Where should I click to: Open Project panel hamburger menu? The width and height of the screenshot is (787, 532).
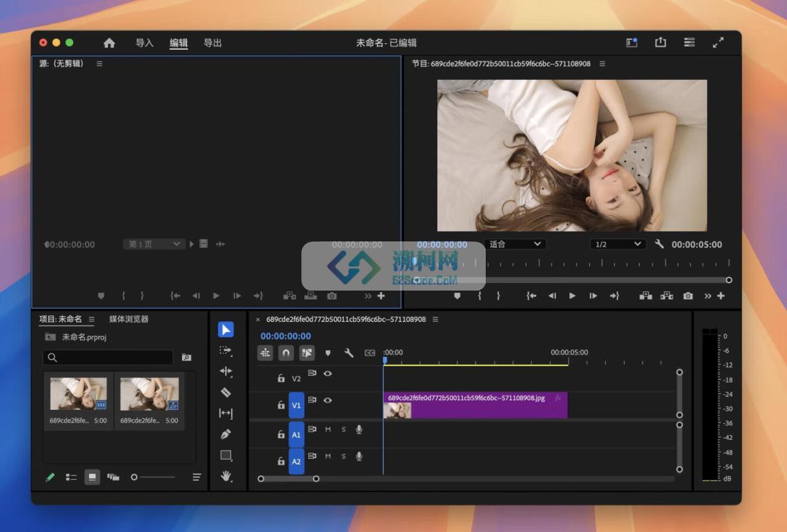coord(92,319)
